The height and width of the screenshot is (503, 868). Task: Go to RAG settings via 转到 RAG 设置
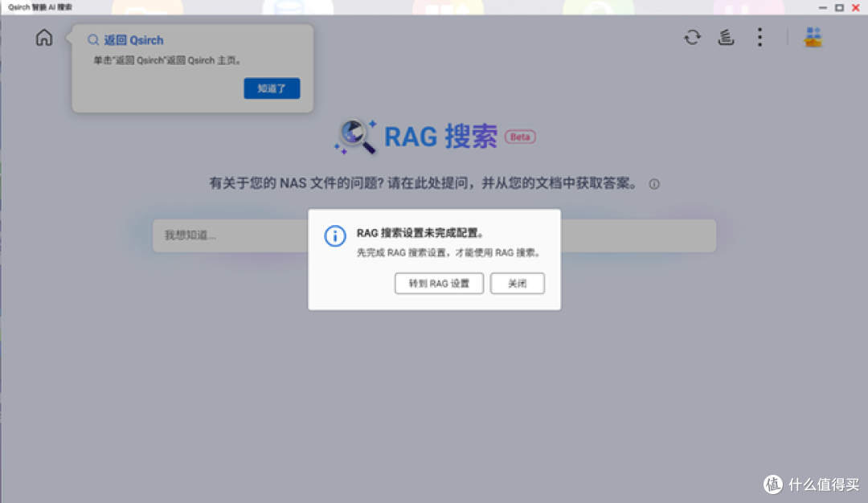click(x=439, y=284)
